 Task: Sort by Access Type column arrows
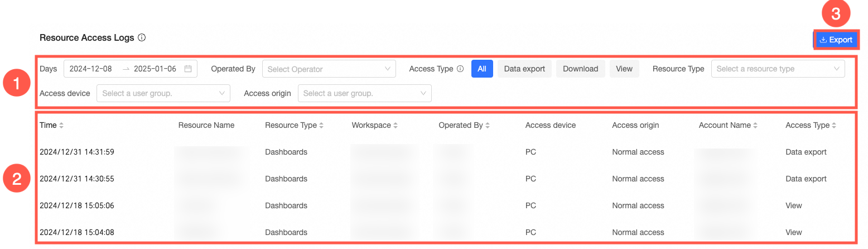click(835, 126)
